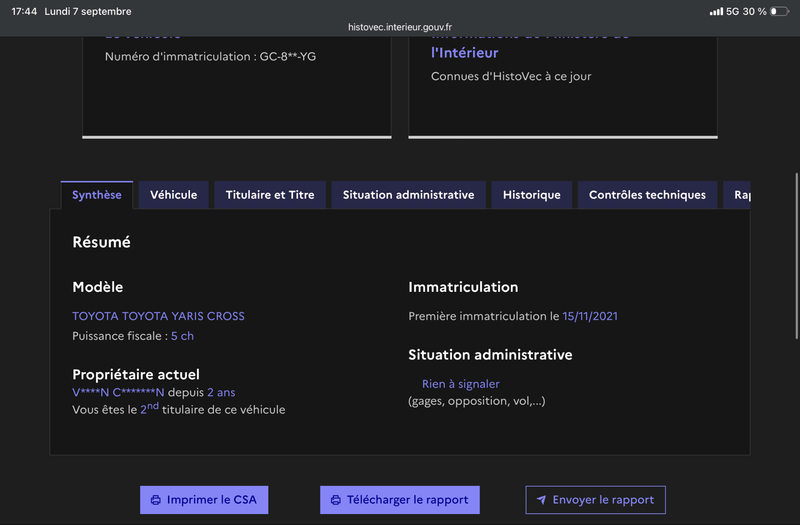Screen dimensions: 800x525
Task: Open the Synthèse tab
Action: [x=97, y=195]
